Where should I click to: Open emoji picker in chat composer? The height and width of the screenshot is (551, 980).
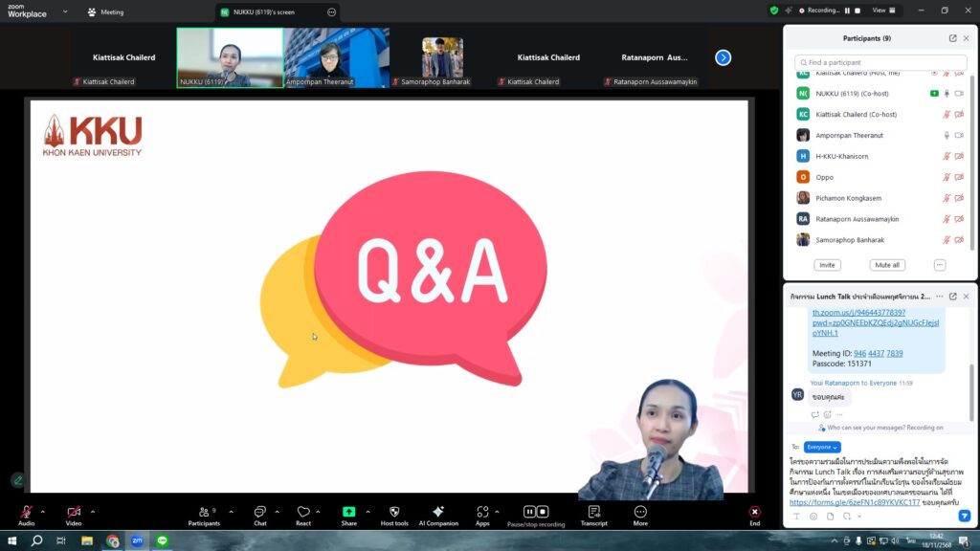[x=813, y=517]
